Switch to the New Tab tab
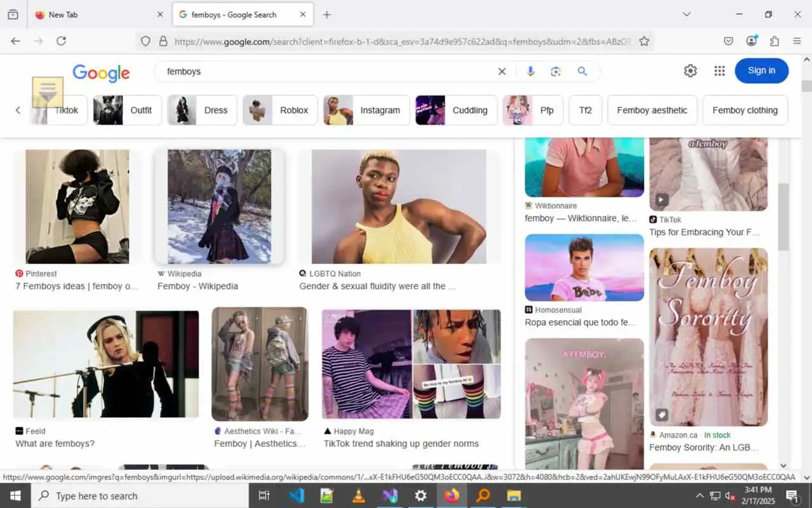The height and width of the screenshot is (508, 812). click(98, 15)
